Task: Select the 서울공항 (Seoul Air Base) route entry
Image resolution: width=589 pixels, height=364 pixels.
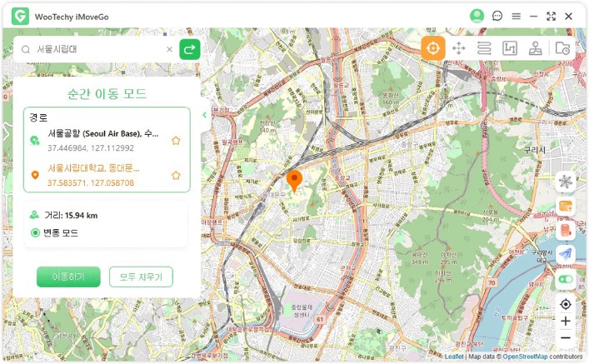Action: point(102,141)
